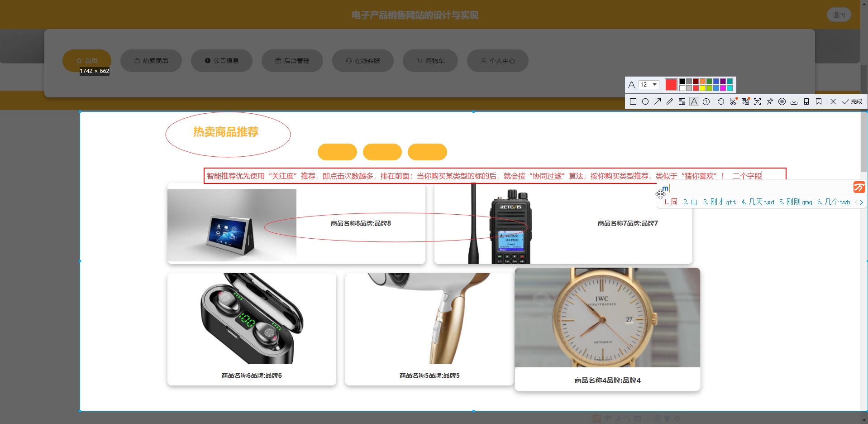Image resolution: width=868 pixels, height=424 pixels.
Task: Pick the purple color swatch
Action: (723, 82)
